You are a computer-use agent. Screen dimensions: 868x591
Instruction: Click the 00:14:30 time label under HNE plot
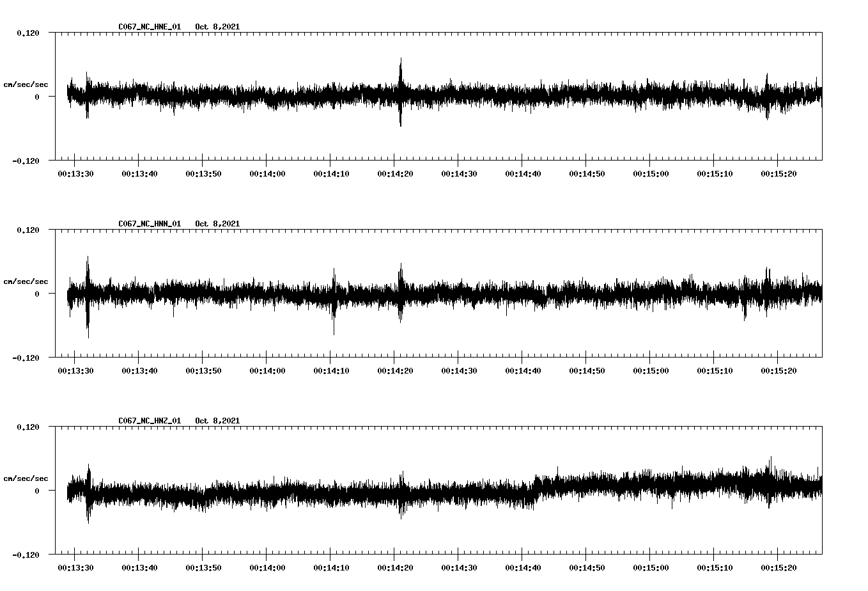pos(459,174)
